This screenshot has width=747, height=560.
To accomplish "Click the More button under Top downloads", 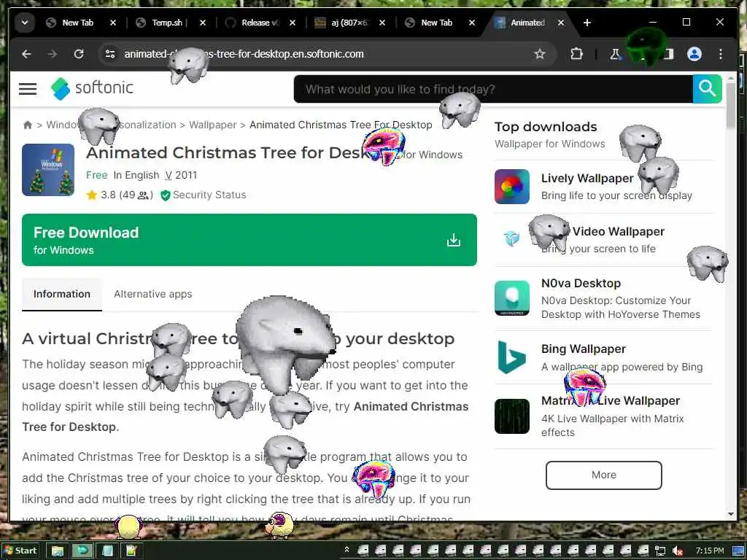I will click(x=603, y=475).
